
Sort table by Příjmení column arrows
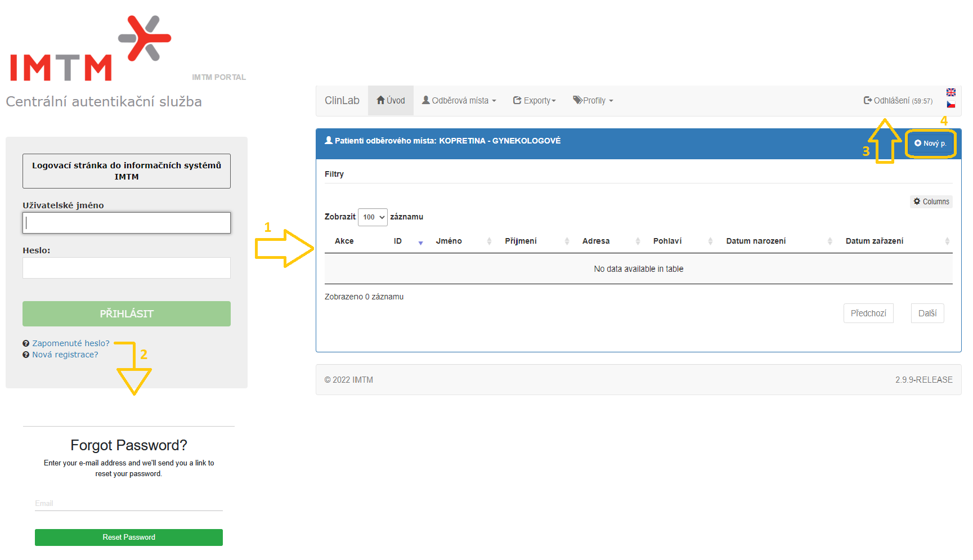(567, 241)
